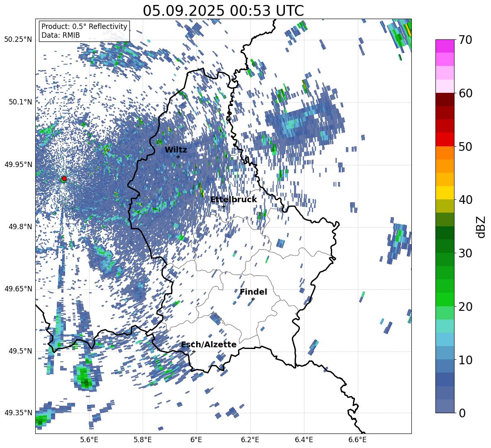The height and width of the screenshot is (448, 491).
Task: Click the 30 dBZ colorbar tick label
Action: click(465, 253)
